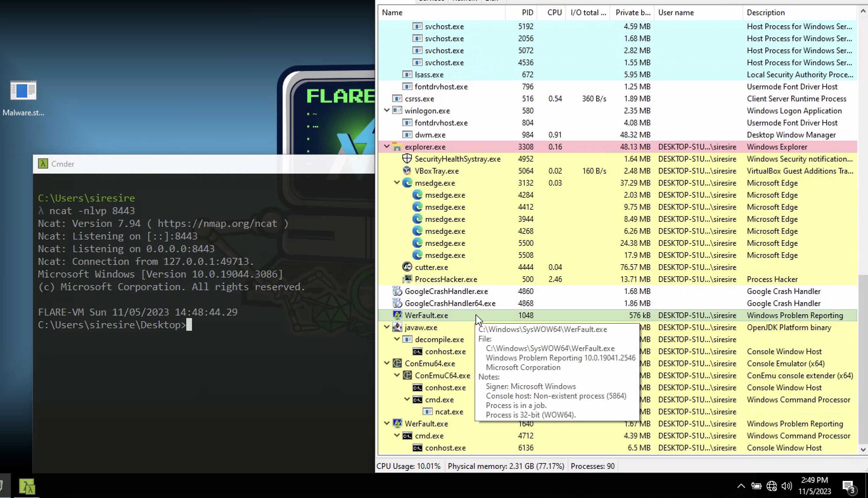Click the battery/power tray icon
The image size is (868, 498).
pyautogui.click(x=756, y=486)
